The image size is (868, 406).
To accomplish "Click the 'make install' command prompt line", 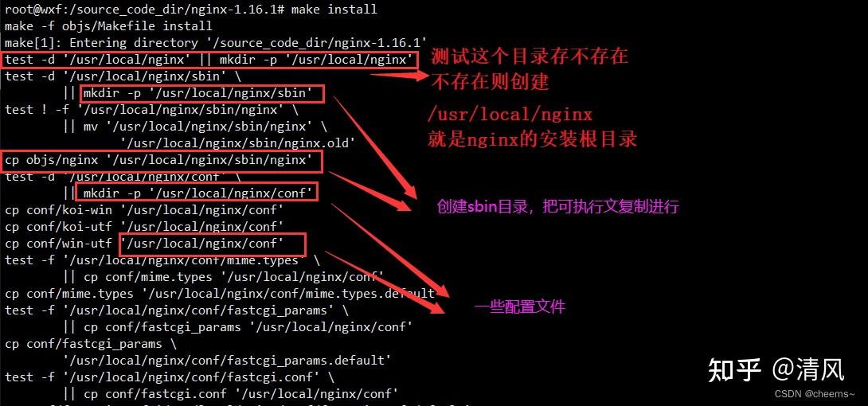I will 191,10.
